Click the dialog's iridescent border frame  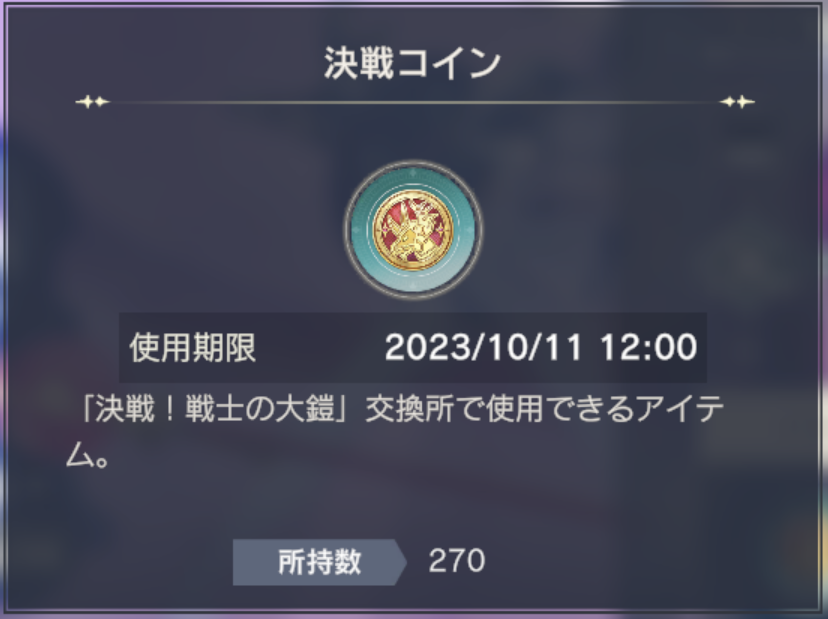pos(4,310)
